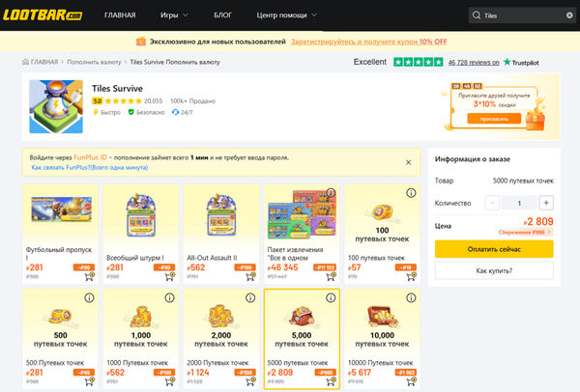Click the 20.055 rating count

point(153,100)
